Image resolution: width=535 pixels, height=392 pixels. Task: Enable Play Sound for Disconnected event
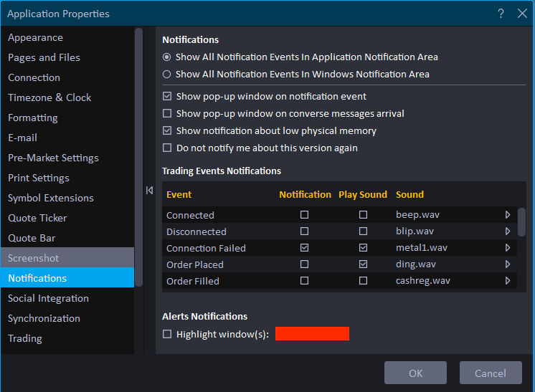(363, 231)
